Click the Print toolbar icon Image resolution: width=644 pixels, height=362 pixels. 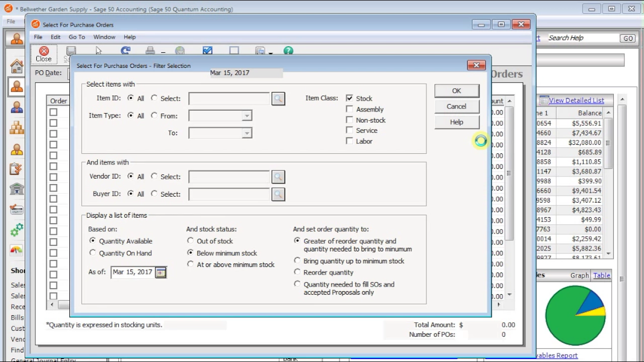pos(150,51)
